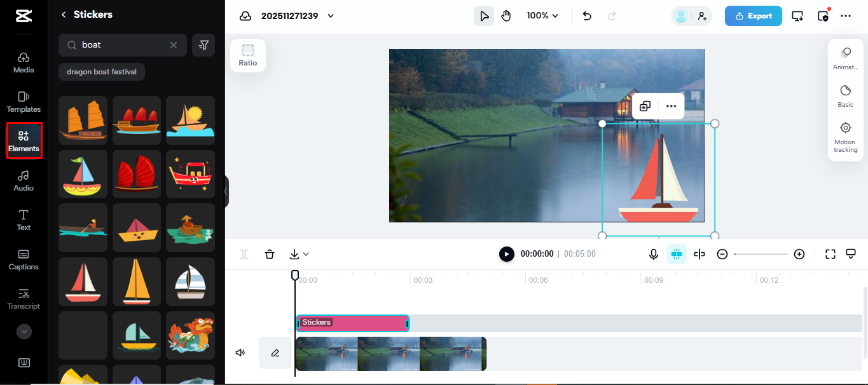Open the Transcript panel

(x=23, y=299)
